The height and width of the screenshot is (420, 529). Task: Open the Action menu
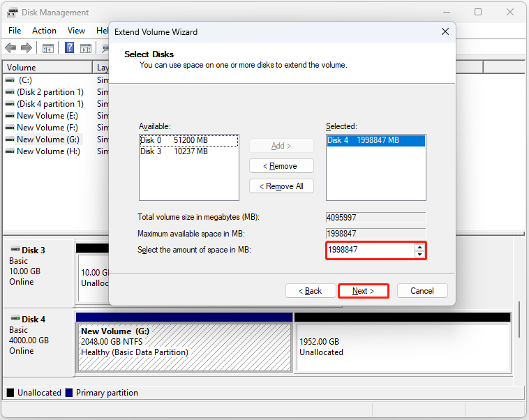click(x=44, y=31)
